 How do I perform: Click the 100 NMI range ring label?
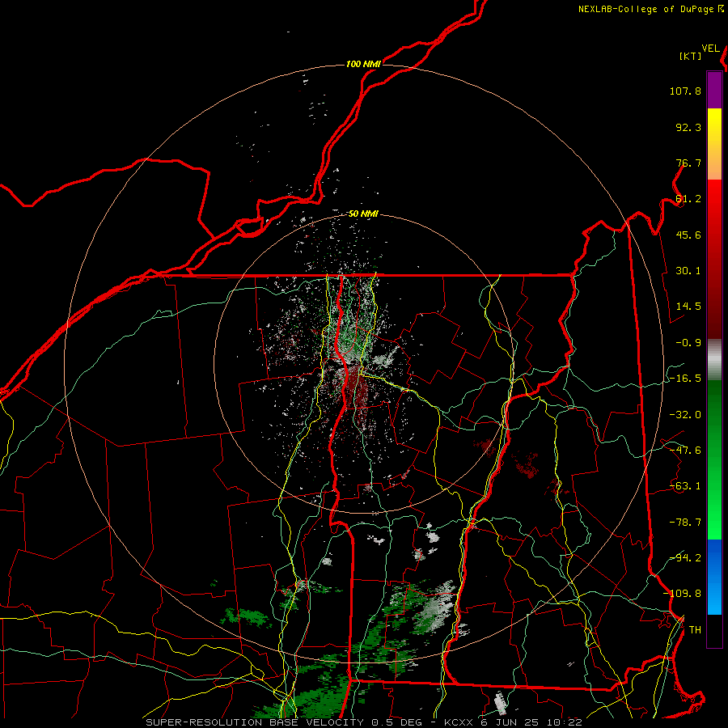(x=363, y=64)
